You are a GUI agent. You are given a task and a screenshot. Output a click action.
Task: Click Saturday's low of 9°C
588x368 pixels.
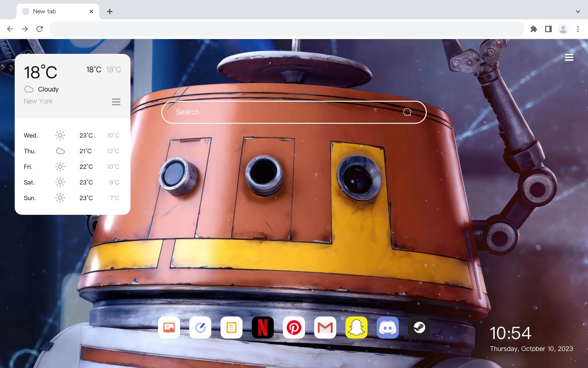point(114,182)
